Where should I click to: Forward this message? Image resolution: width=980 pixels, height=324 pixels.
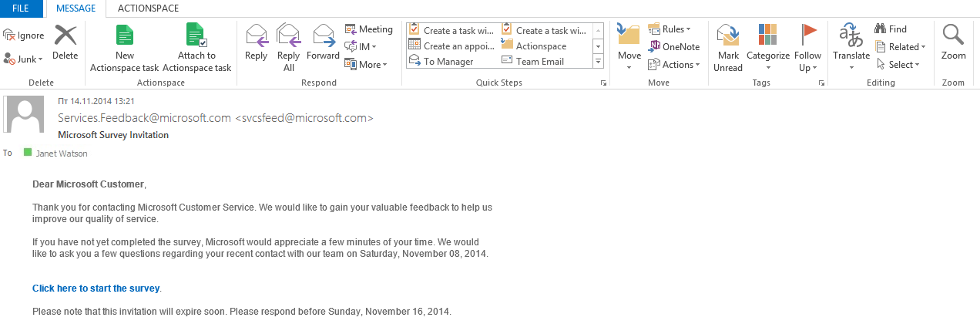323,42
